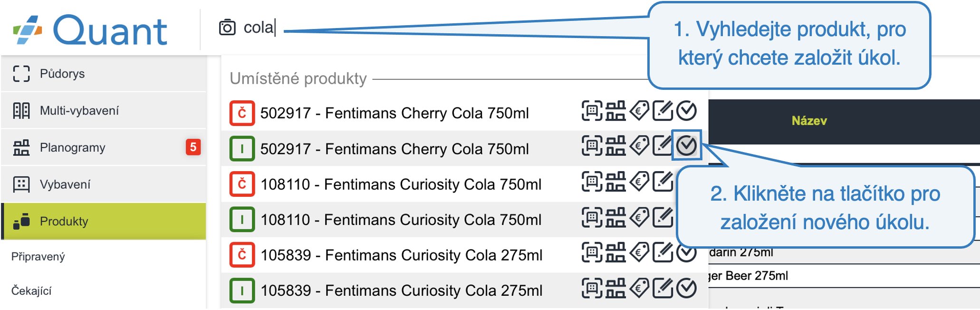Click the Název column header
This screenshot has width=980, height=310.
809,121
